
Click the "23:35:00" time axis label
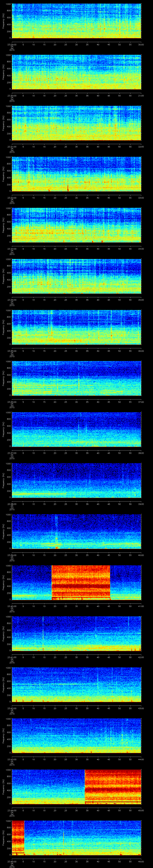pos(12,351)
